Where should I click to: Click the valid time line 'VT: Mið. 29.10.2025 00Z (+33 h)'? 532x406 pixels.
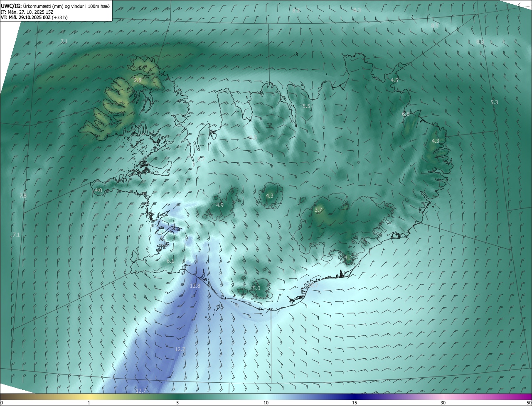[34, 17]
